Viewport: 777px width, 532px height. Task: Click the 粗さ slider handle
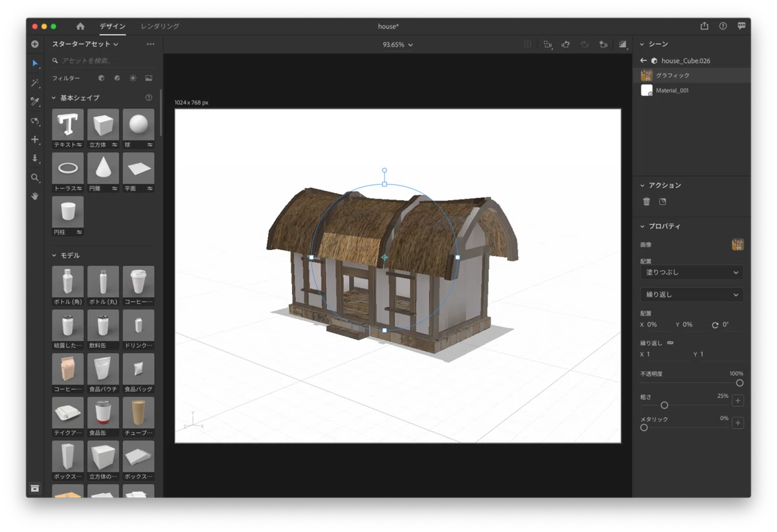[664, 405]
